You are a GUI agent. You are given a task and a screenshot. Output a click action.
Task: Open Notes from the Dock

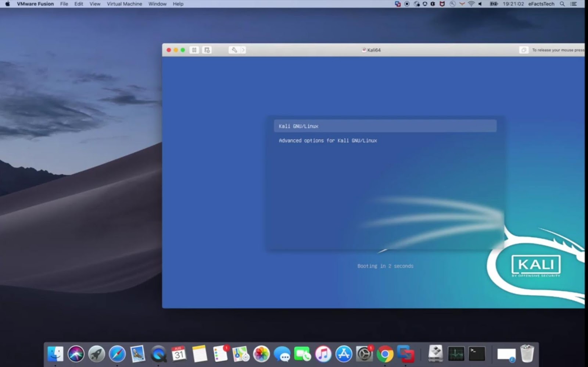[200, 354]
